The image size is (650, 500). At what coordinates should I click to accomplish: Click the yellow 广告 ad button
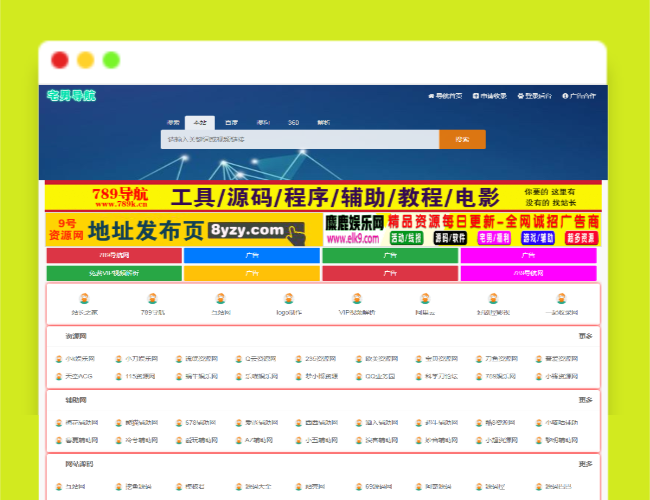coord(252,273)
